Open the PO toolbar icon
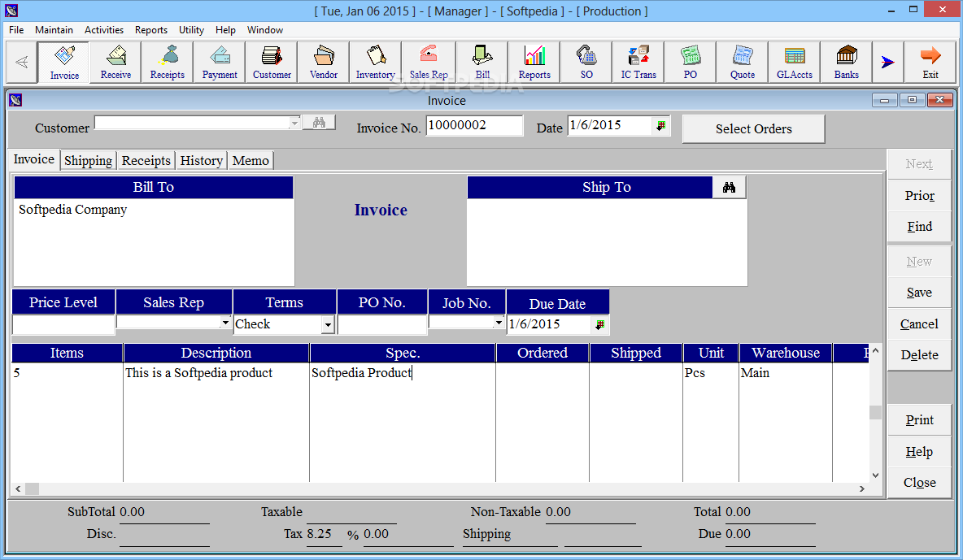Image resolution: width=963 pixels, height=560 pixels. (x=691, y=62)
